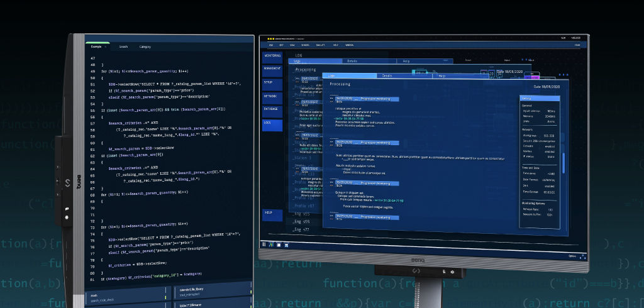
Task: Go to the Network sidebar button
Action: [272, 96]
